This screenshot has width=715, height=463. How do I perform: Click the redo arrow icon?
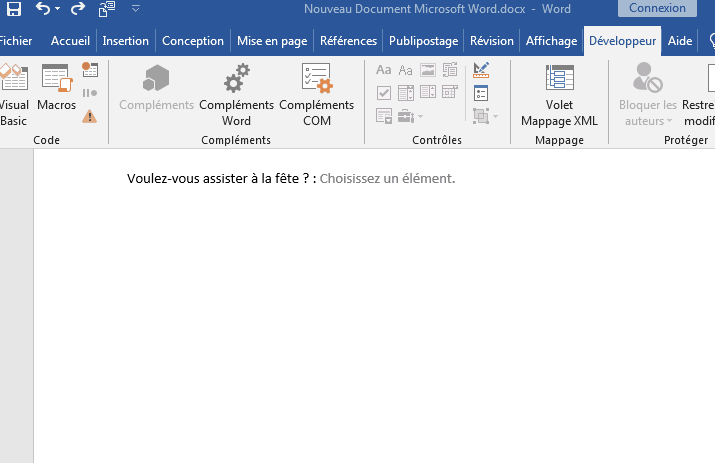(x=78, y=9)
